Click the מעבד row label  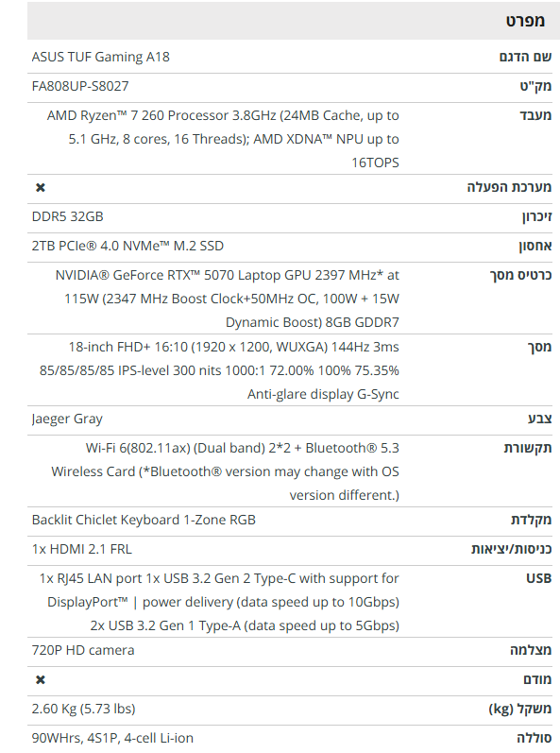click(x=535, y=115)
